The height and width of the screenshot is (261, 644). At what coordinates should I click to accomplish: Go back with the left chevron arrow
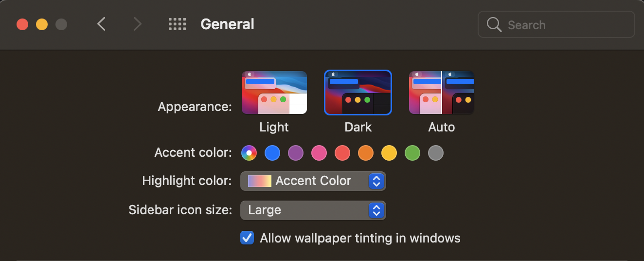pos(101,24)
